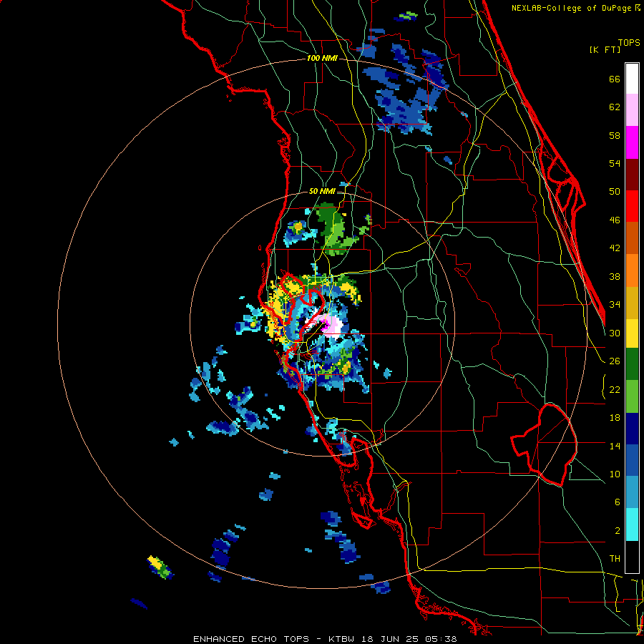Click the "[K FT]" units label
Screen dimensions: 644x644
[x=605, y=50]
